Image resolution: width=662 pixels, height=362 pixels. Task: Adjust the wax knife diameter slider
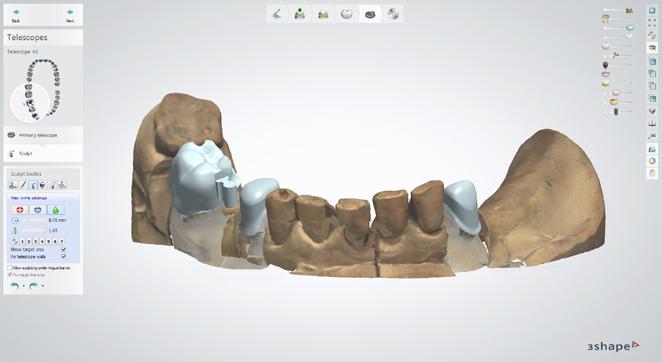click(34, 220)
